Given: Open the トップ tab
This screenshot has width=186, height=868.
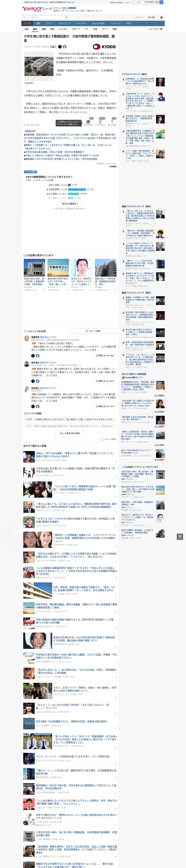Looking at the screenshot, I should (27, 24).
